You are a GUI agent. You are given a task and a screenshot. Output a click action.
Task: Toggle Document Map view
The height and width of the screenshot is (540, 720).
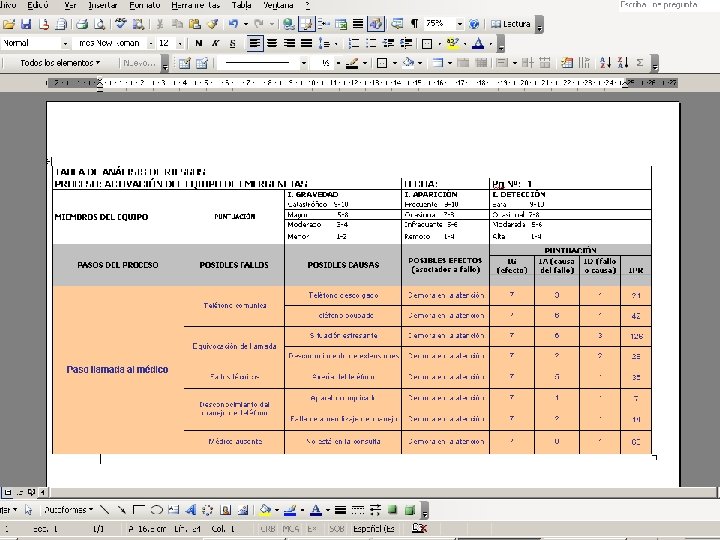pos(397,24)
